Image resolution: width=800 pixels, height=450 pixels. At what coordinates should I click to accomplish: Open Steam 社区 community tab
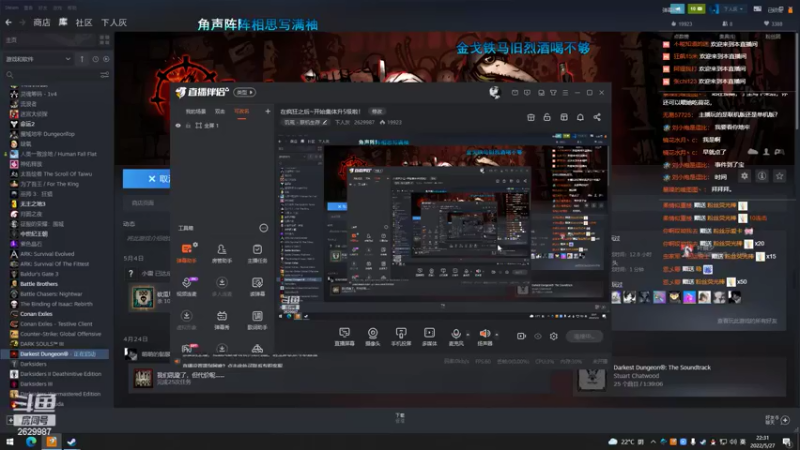(84, 22)
